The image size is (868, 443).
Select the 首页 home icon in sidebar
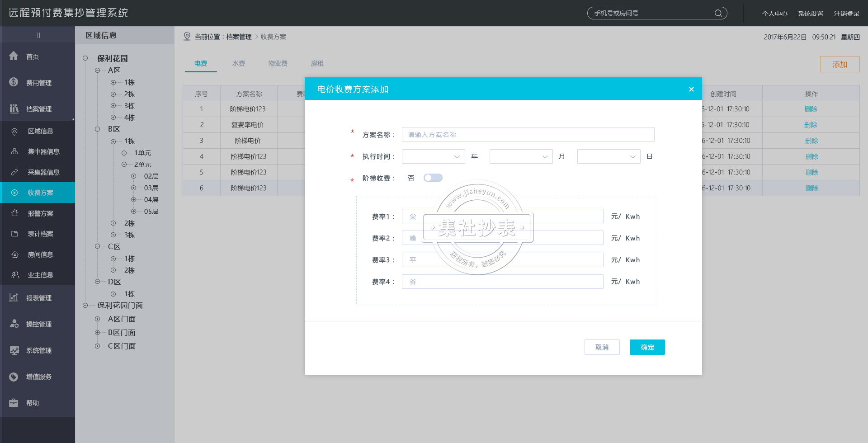[14, 56]
